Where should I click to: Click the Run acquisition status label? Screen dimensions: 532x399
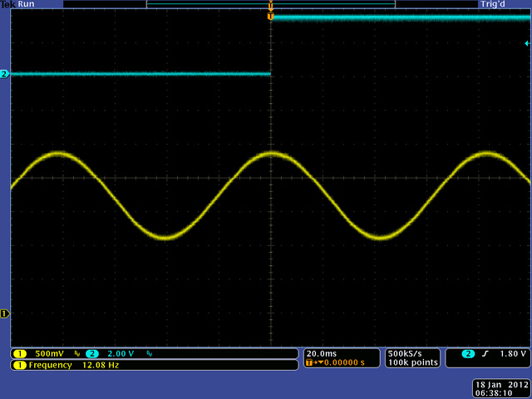[27, 4]
